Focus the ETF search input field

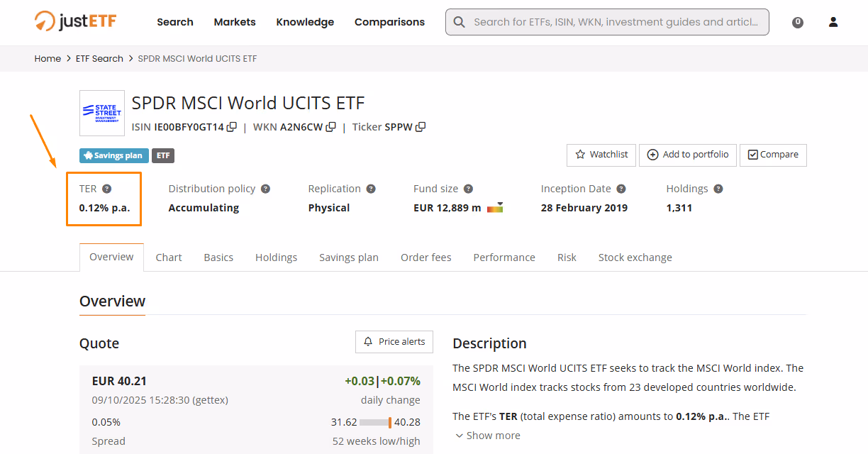(x=607, y=22)
